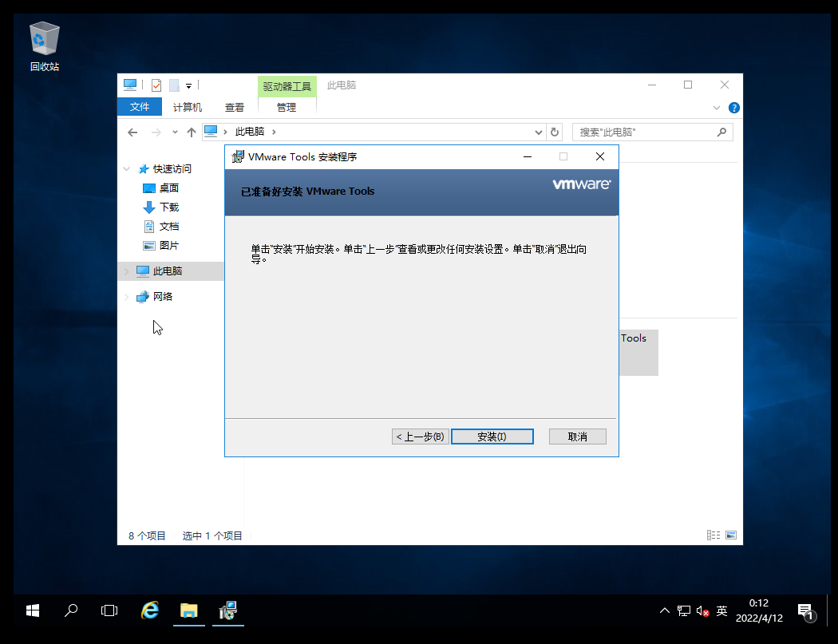Open the Customize Quick Access Toolbar dropdown
Screen dimensions: 838x644
coord(188,85)
